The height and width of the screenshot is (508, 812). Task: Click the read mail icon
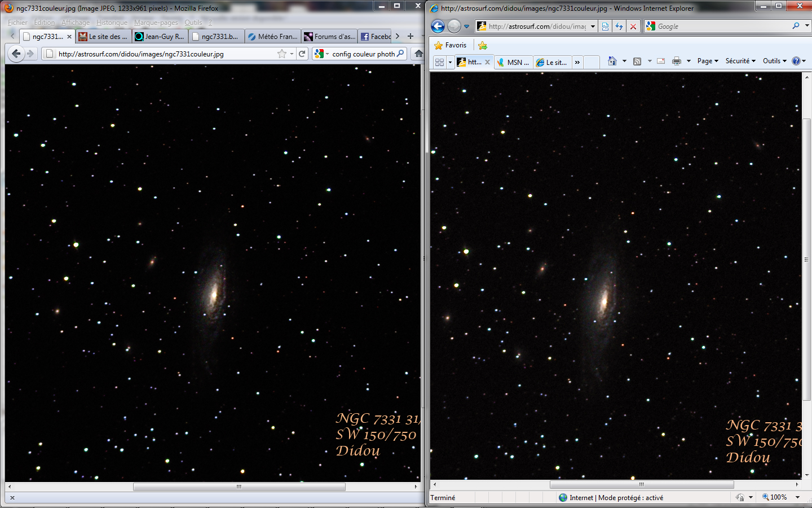(661, 61)
